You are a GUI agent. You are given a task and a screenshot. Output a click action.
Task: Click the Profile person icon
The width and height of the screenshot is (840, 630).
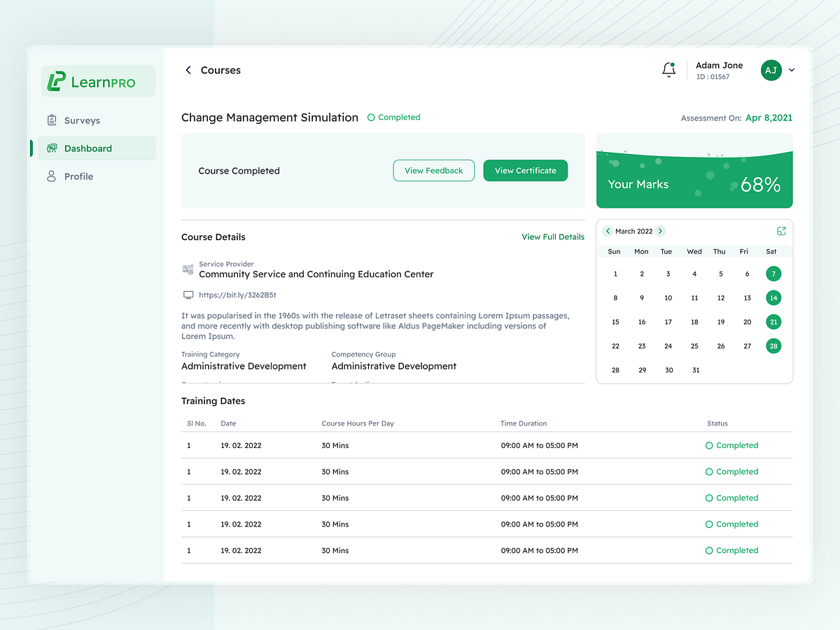coord(52,176)
